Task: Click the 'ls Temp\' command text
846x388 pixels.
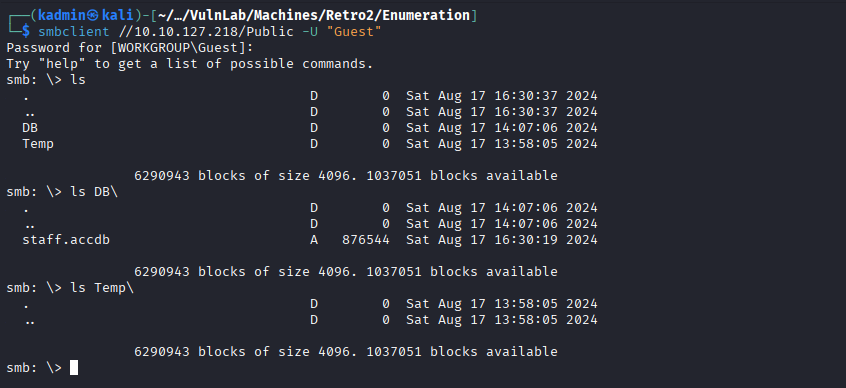Action: (102, 288)
